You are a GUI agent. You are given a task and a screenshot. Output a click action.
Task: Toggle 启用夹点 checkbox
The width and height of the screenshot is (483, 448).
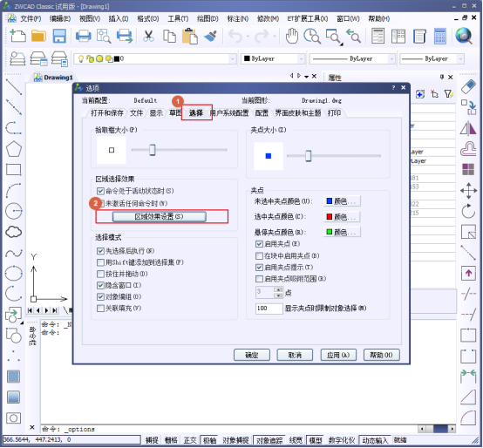pyautogui.click(x=259, y=244)
